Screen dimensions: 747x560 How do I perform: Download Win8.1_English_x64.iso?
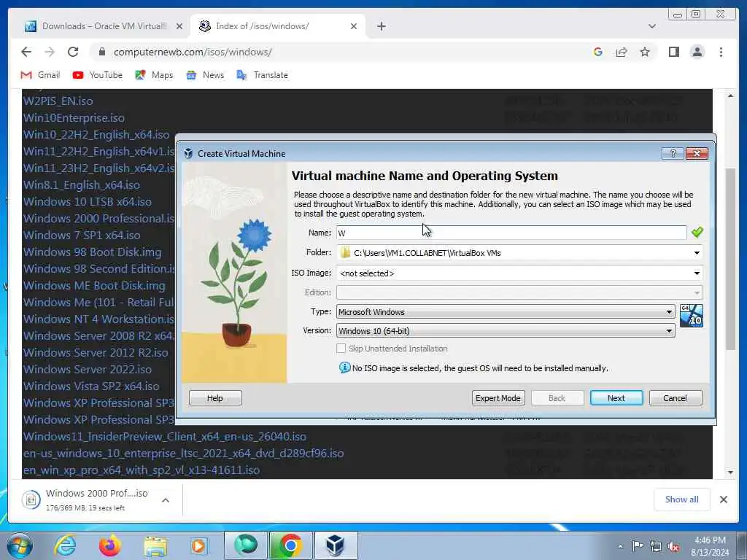coord(82,185)
